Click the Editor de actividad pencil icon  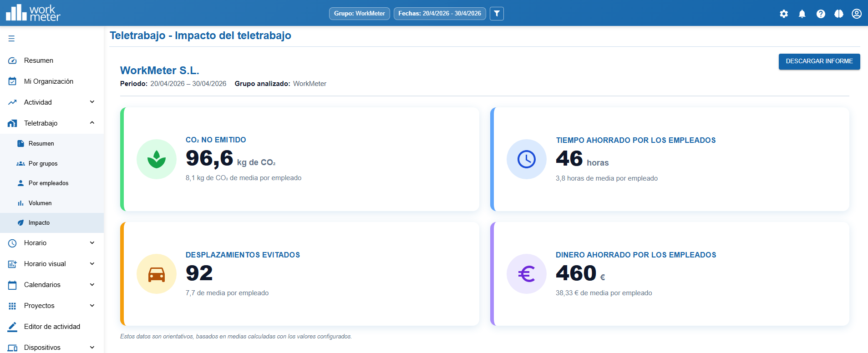pos(12,327)
